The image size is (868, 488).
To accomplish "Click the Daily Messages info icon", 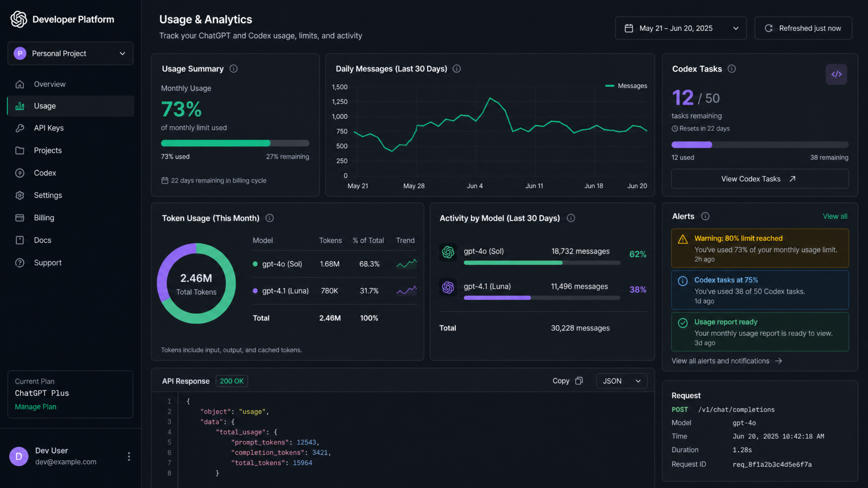I will pos(456,69).
